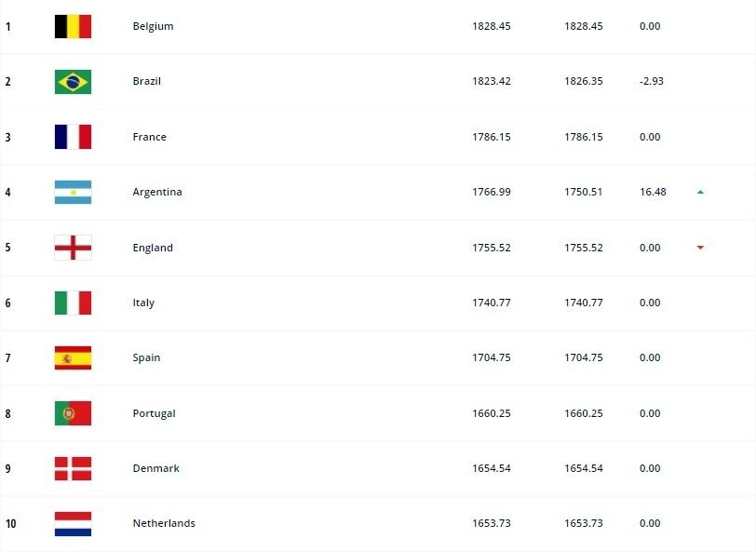Select the Netherlands flag icon
The width and height of the screenshot is (756, 552).
(73, 523)
